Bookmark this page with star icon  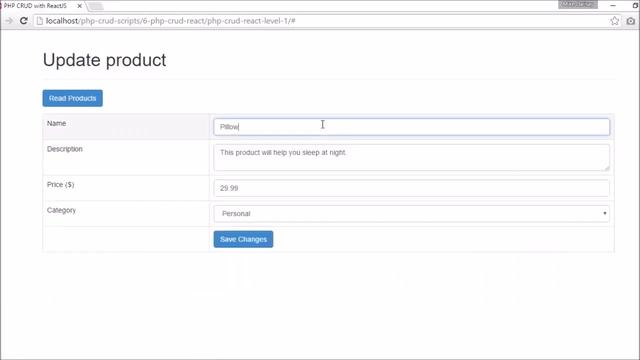[614, 21]
